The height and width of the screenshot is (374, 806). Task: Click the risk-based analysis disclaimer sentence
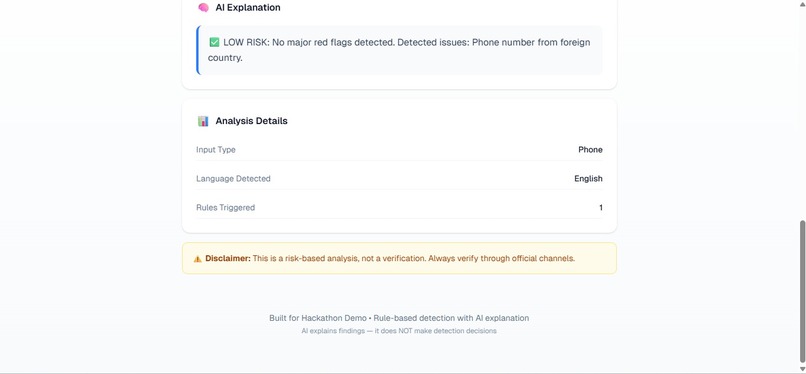[414, 258]
